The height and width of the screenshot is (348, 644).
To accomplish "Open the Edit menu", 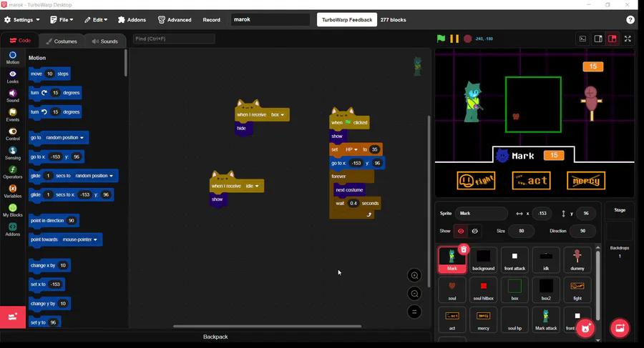I will click(96, 20).
